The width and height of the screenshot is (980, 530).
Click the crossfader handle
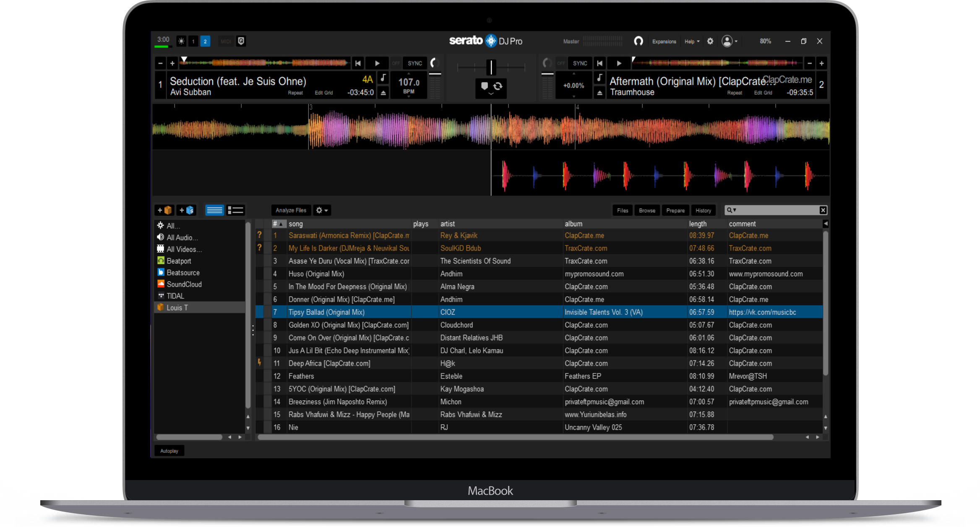click(491, 67)
